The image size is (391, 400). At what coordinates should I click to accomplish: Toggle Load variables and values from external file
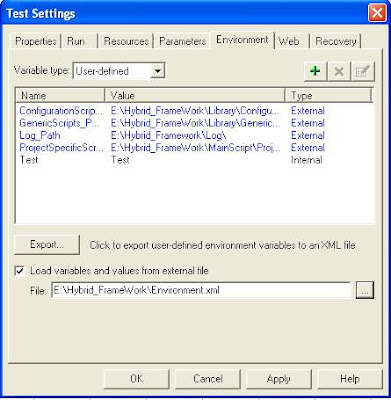pyautogui.click(x=19, y=271)
